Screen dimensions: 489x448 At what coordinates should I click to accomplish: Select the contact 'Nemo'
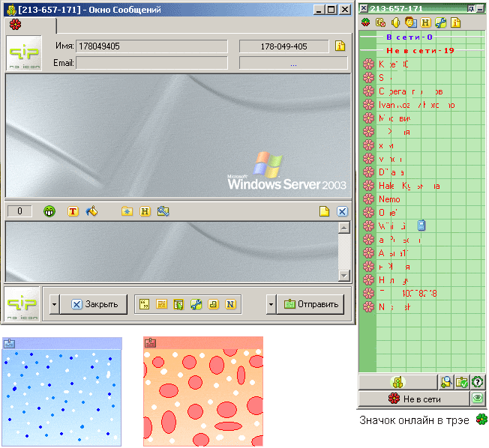(389, 199)
